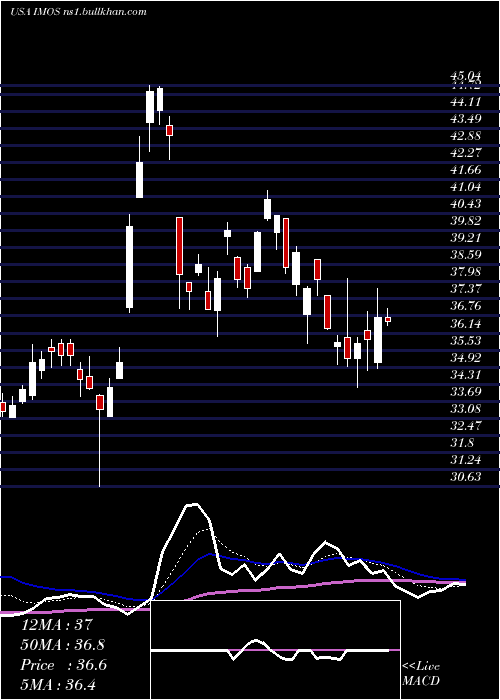The height and width of the screenshot is (700, 500).
Task: Click the 12MA : 37 readout
Action: (56, 624)
